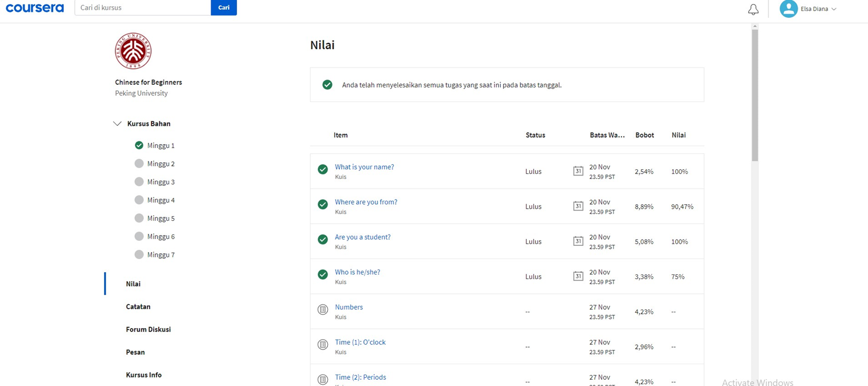
Task: Open the Minggu 7 tree item
Action: (x=161, y=254)
